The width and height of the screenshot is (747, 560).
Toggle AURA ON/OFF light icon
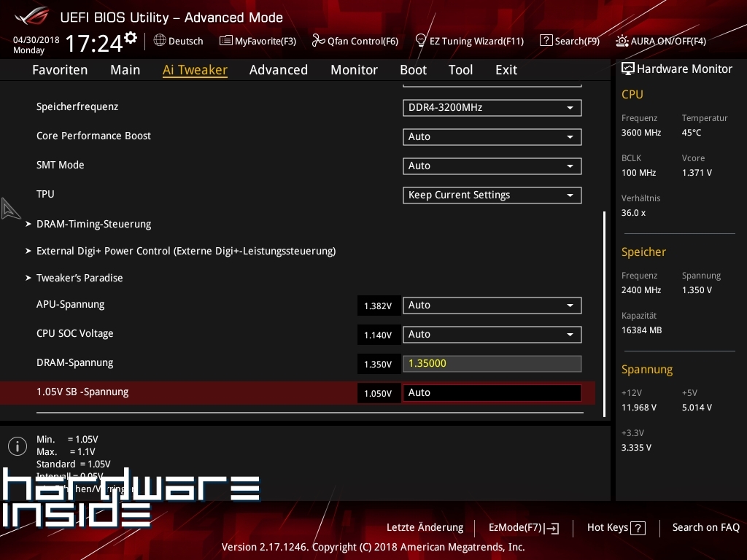(x=622, y=41)
